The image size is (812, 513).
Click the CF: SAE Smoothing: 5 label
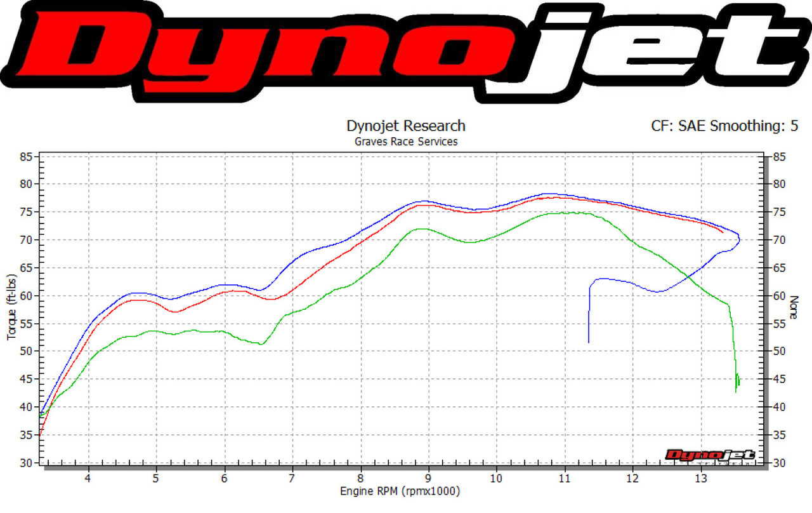coord(724,126)
